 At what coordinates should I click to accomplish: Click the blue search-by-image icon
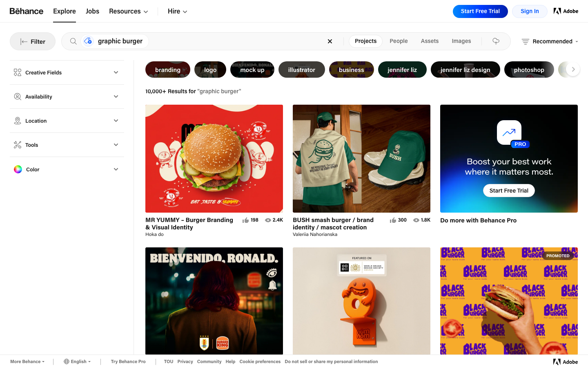(x=88, y=41)
